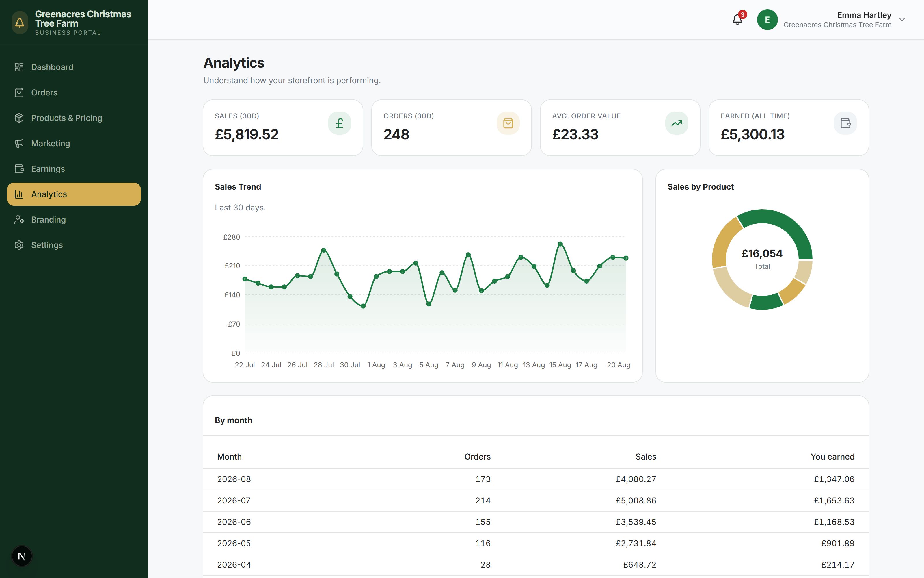The image size is (924, 578).
Task: Click the £5,819.52 sales value
Action: click(247, 135)
